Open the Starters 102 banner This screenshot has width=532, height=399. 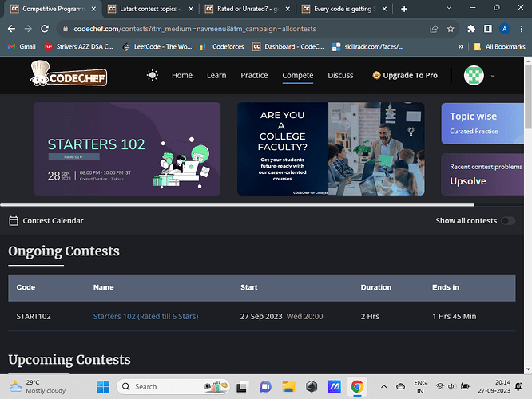[x=127, y=148]
